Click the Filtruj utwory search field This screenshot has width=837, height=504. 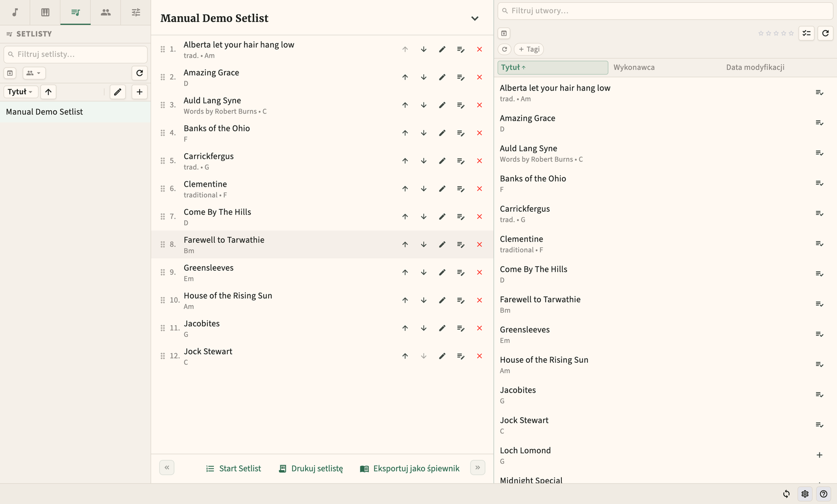[665, 10]
